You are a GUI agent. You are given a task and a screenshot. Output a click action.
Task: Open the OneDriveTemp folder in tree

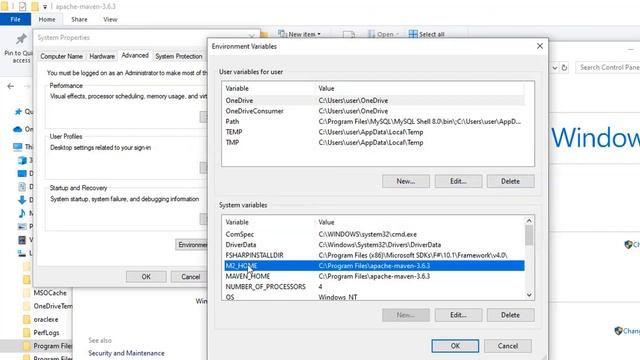48,306
